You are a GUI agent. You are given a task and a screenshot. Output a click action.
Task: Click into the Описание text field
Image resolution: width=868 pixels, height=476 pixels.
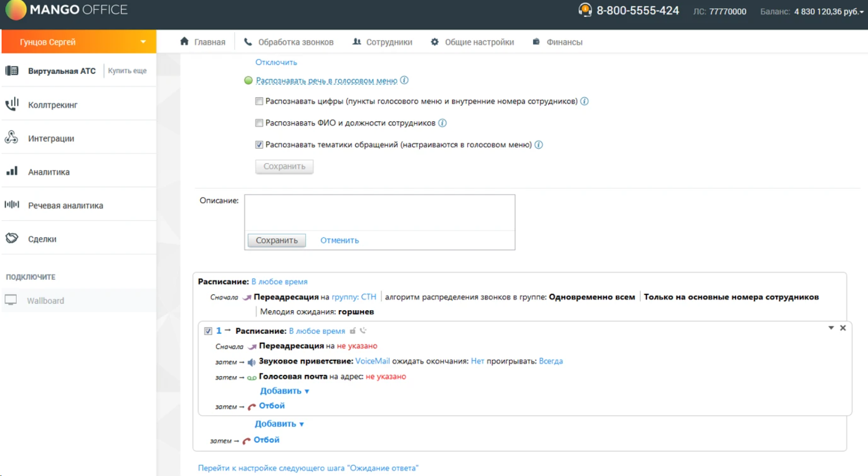click(380, 212)
